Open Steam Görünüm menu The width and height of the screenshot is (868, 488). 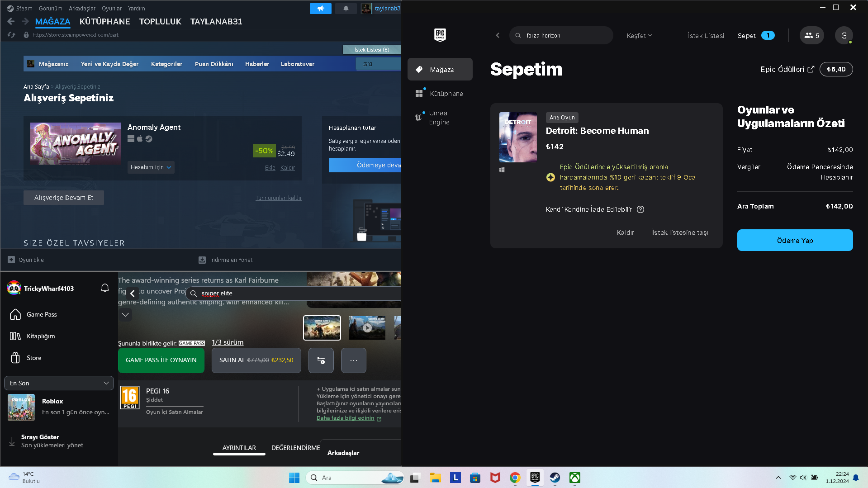51,8
